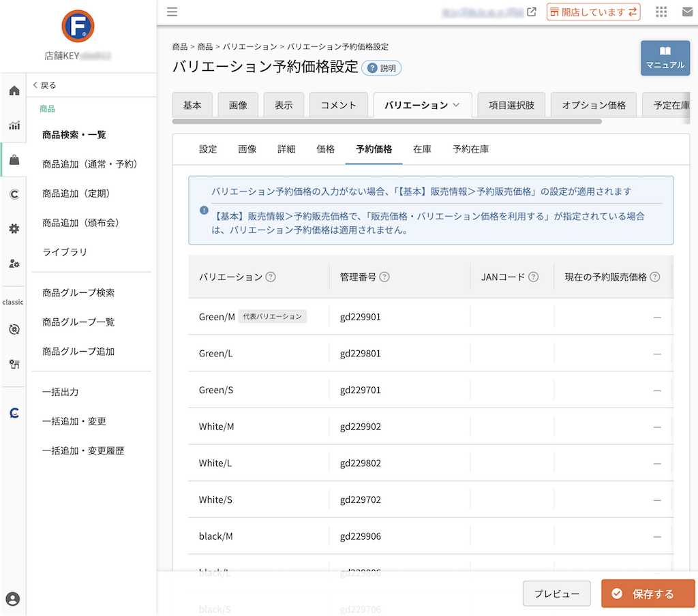This screenshot has height=616, width=698.
Task: Open ライブラリ menu item
Action: pos(65,252)
